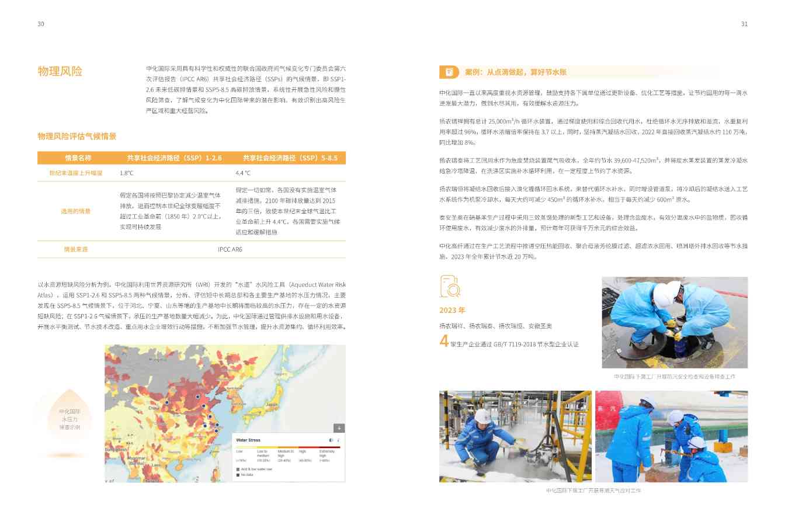Click the page number 30

tap(41, 24)
